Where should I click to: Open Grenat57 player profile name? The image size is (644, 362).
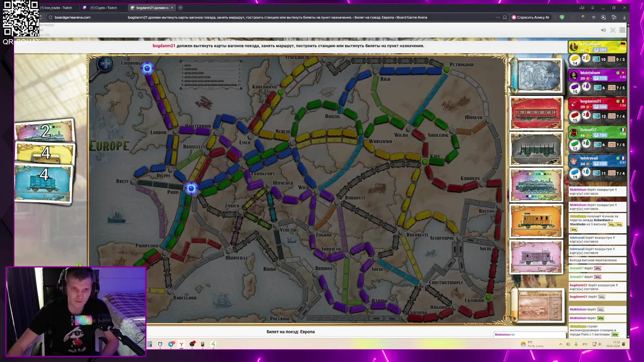pyautogui.click(x=589, y=130)
